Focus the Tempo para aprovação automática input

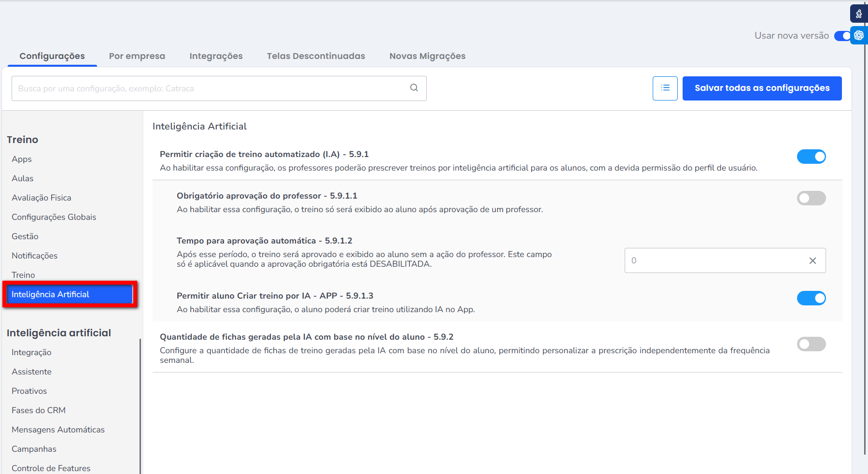pos(714,261)
